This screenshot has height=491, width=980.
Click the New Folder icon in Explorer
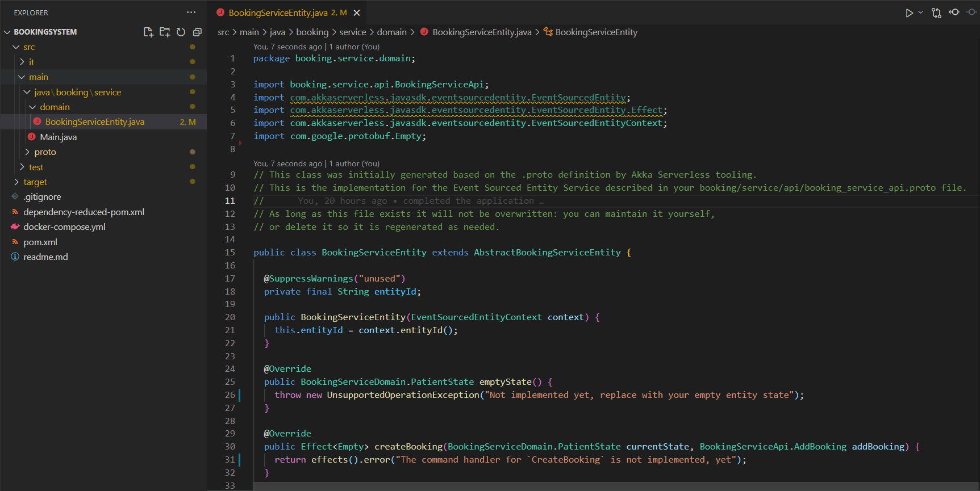165,32
